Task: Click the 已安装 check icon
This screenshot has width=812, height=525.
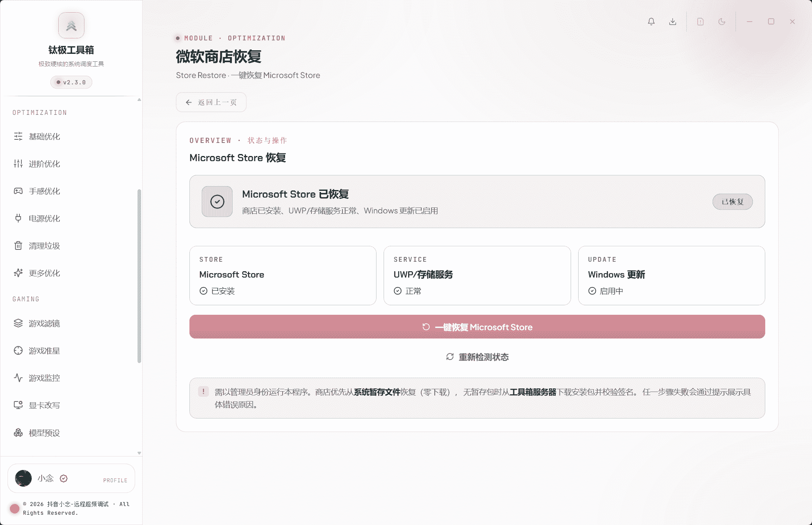Action: point(203,291)
